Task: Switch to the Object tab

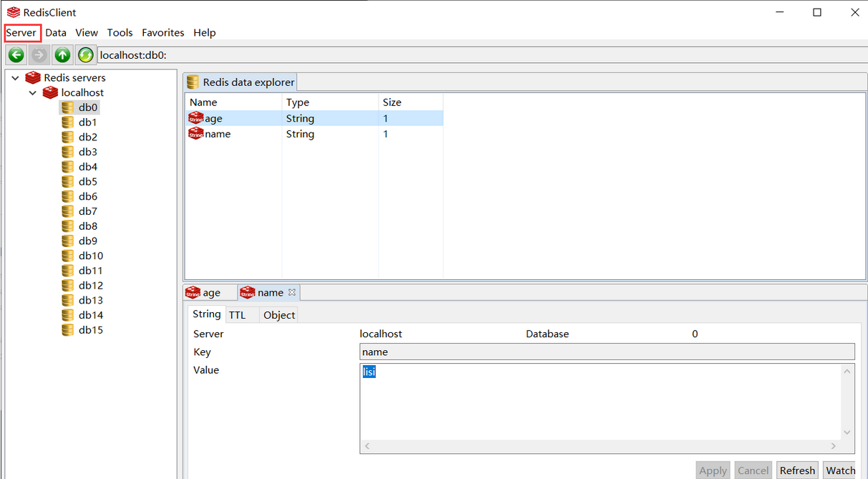Action: click(279, 315)
